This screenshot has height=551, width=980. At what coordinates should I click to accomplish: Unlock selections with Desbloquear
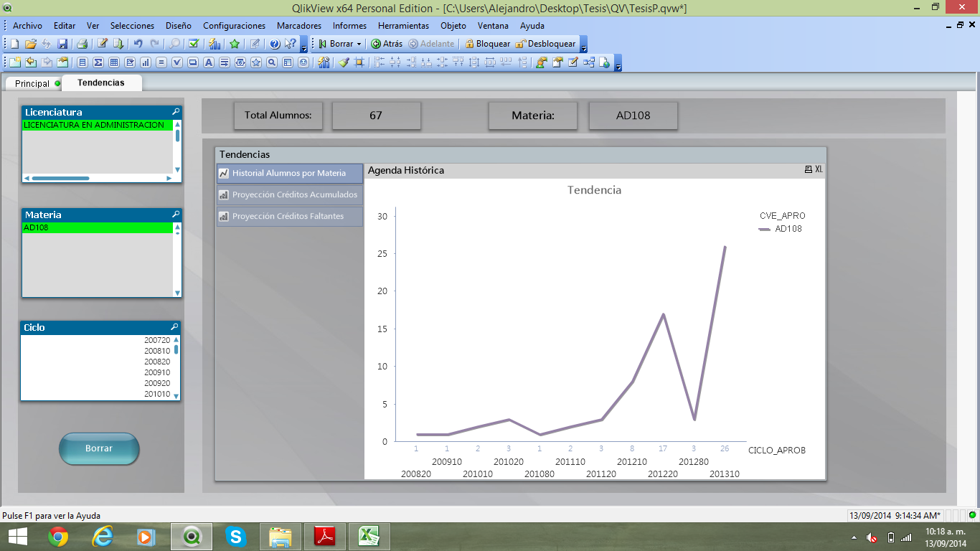tap(545, 44)
